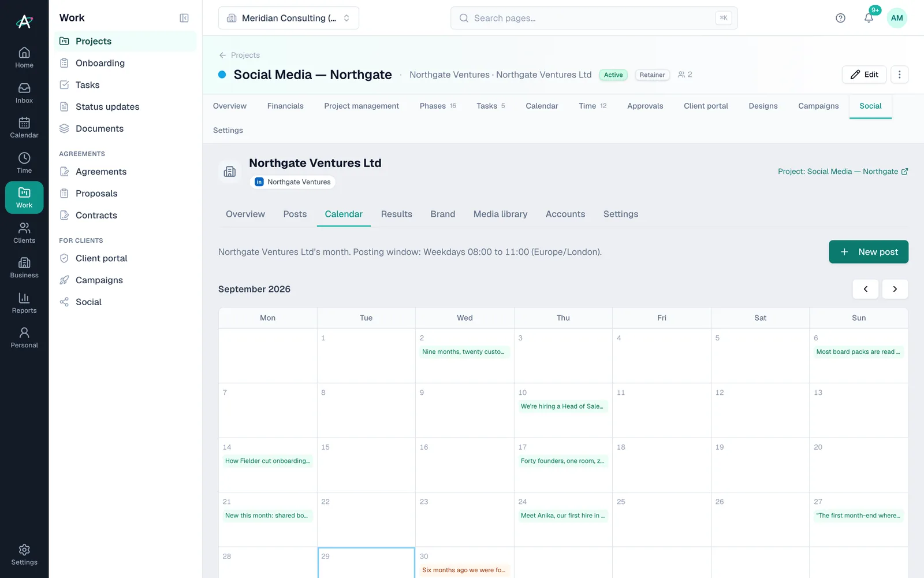Viewport: 924px width, 578px height.
Task: Open the Media library sub-tab
Action: [500, 214]
